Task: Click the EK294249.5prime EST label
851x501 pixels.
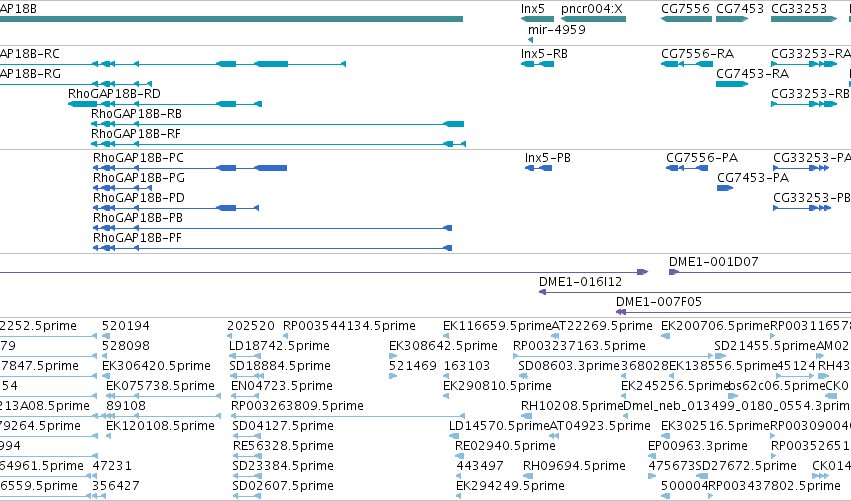Action: (510, 486)
